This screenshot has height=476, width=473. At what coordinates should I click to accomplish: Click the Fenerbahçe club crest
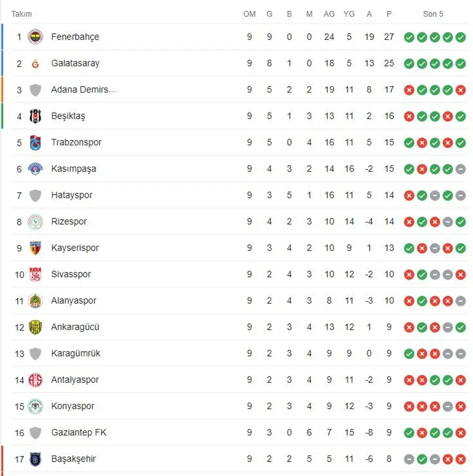(x=35, y=37)
